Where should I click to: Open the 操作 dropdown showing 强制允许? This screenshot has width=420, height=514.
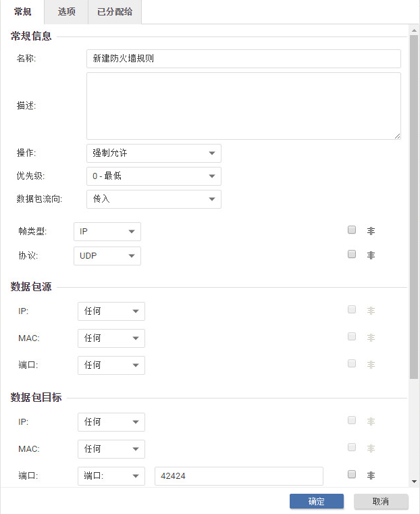(153, 153)
